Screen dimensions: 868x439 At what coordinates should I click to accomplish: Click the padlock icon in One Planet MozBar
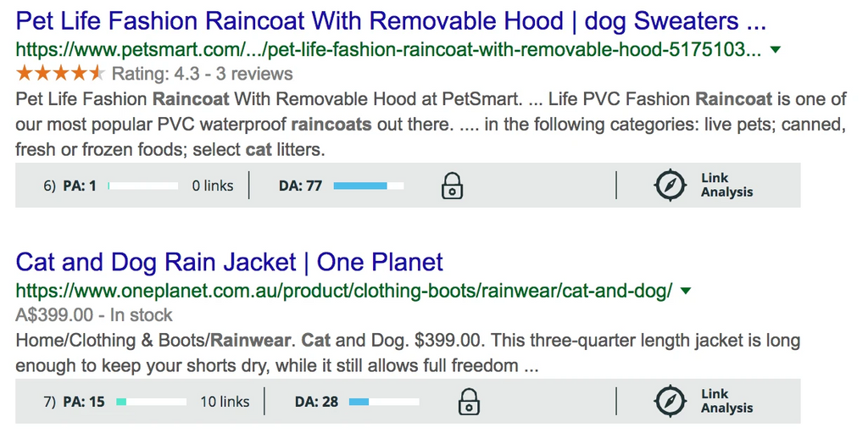tap(469, 401)
